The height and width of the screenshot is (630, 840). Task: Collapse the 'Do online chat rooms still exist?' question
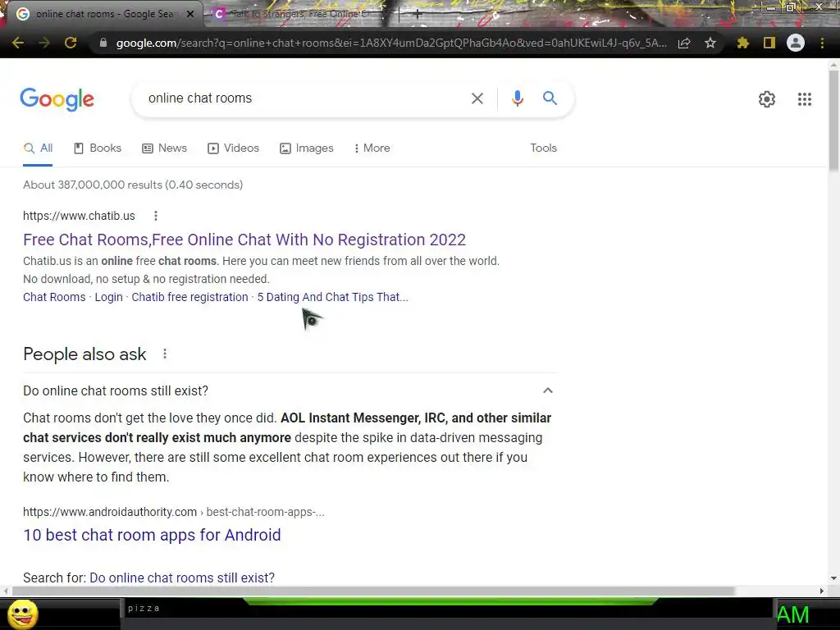[547, 390]
